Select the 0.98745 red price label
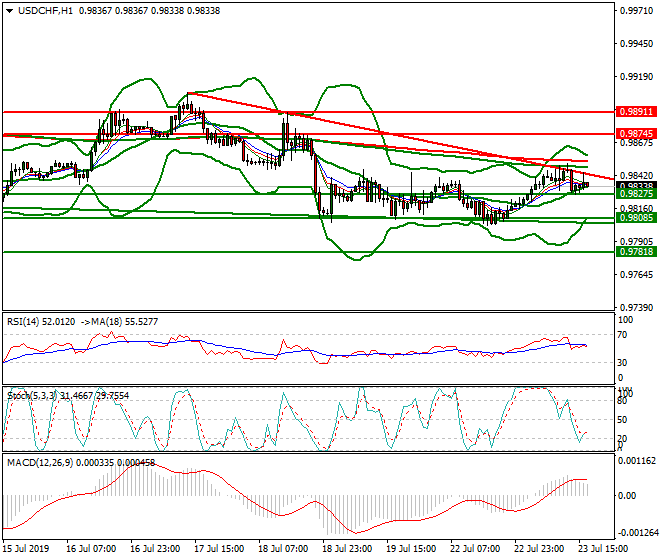 pyautogui.click(x=636, y=134)
